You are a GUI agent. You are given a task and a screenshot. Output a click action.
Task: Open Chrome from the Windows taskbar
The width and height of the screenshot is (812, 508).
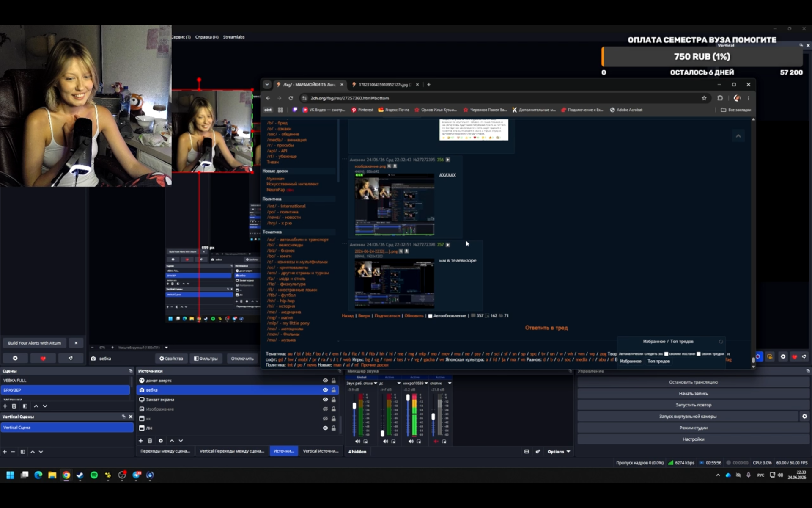(66, 475)
